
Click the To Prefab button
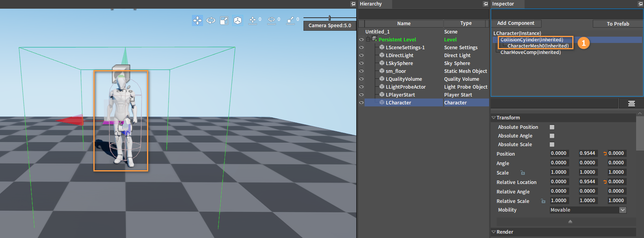pyautogui.click(x=618, y=24)
